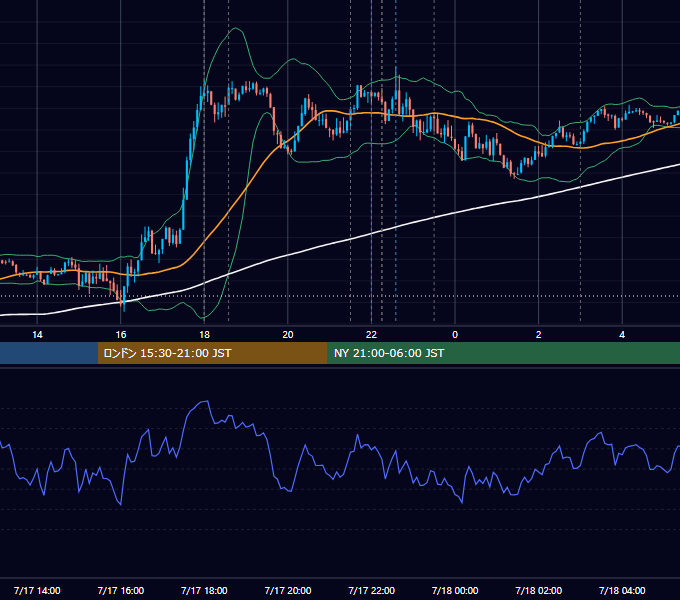Click the 7/17 14:00 label on oscillator axis
This screenshot has width=680, height=600.
coord(37,590)
